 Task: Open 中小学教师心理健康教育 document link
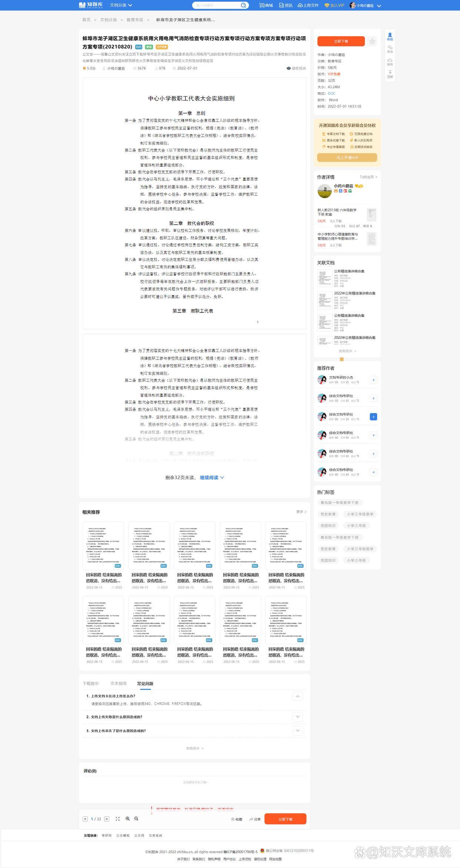click(x=337, y=236)
